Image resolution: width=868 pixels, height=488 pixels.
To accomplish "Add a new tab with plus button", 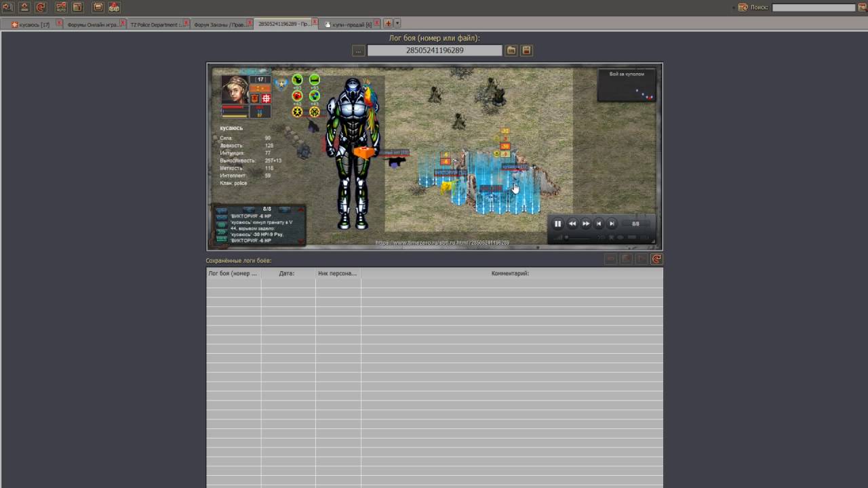I will (389, 24).
